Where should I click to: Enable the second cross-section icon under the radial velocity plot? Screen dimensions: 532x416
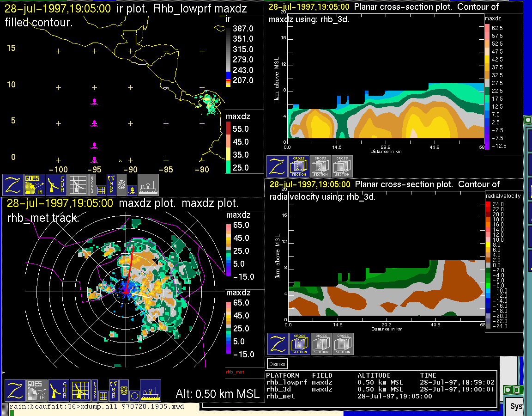tap(321, 344)
